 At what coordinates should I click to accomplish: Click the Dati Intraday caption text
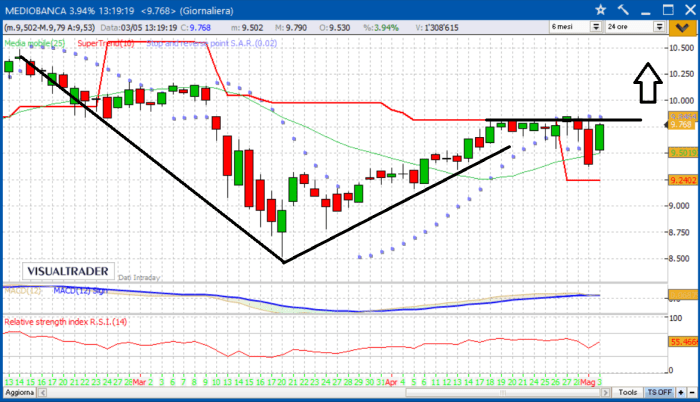[139, 277]
